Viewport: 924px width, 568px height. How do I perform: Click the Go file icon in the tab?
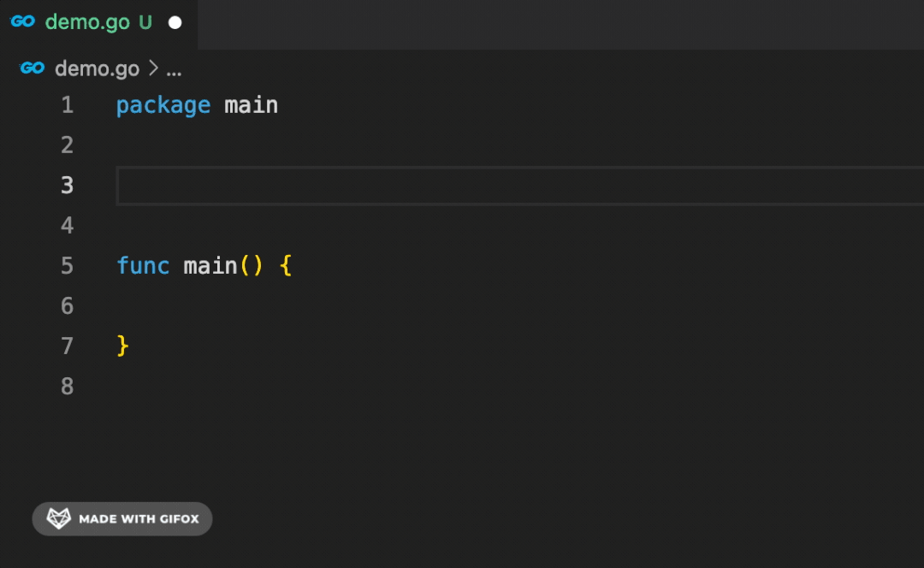coord(22,22)
